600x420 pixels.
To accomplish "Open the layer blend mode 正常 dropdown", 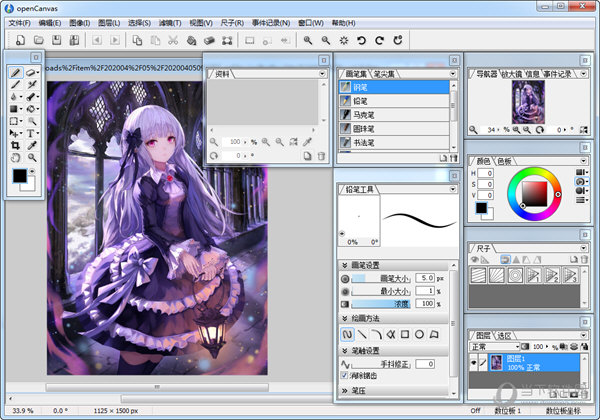I will pyautogui.click(x=494, y=347).
